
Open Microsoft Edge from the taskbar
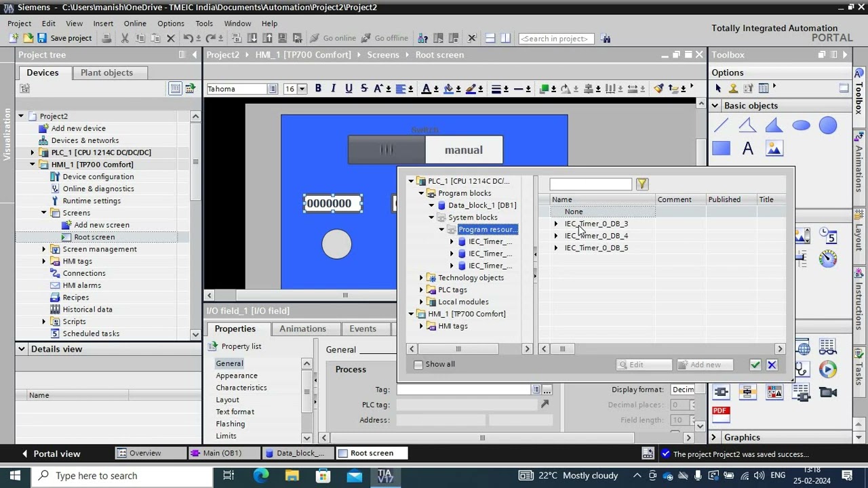coord(261,476)
